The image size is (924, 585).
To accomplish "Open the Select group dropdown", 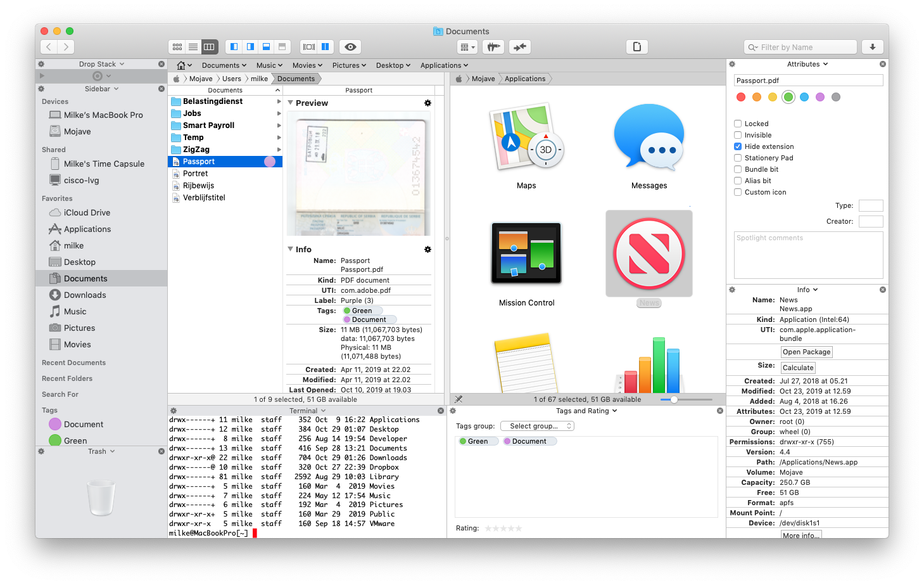I will click(537, 426).
